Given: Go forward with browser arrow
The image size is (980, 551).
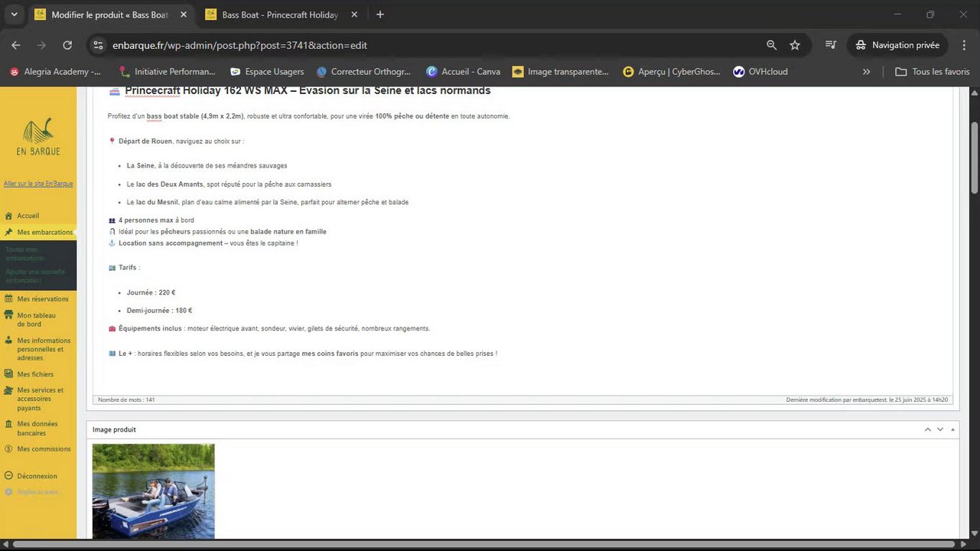Looking at the screenshot, I should click(41, 45).
